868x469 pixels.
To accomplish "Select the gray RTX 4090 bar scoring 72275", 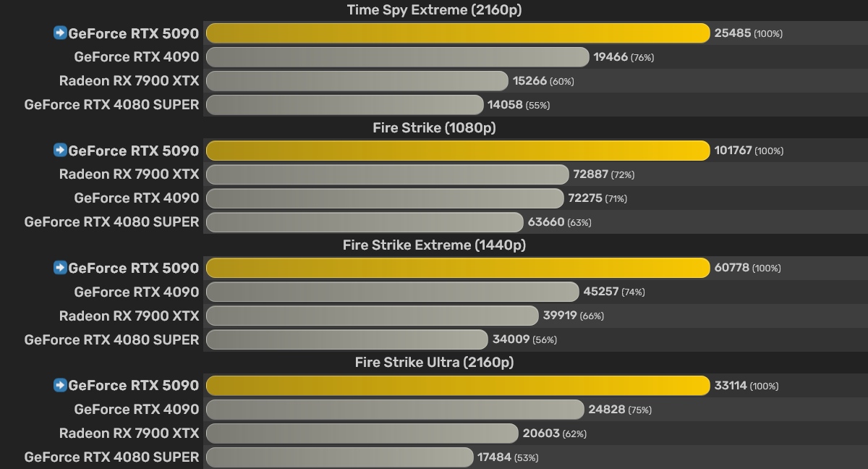I will click(384, 198).
